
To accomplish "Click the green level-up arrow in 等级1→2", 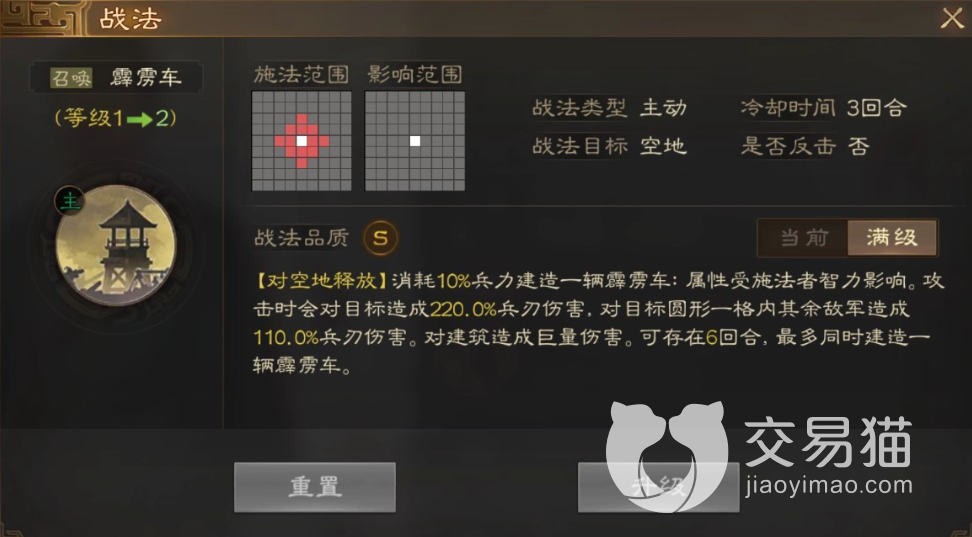I will point(140,118).
